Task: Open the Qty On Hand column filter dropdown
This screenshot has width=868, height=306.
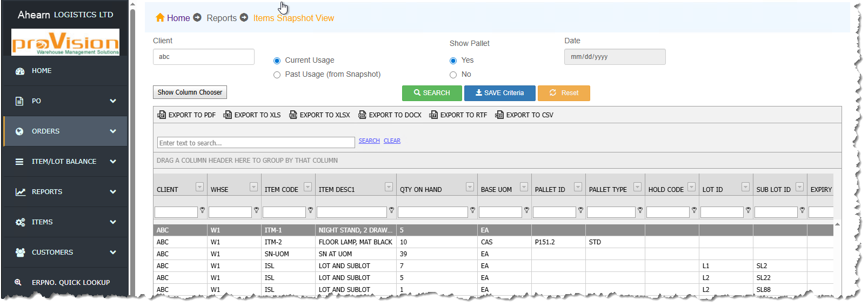Action: [470, 187]
